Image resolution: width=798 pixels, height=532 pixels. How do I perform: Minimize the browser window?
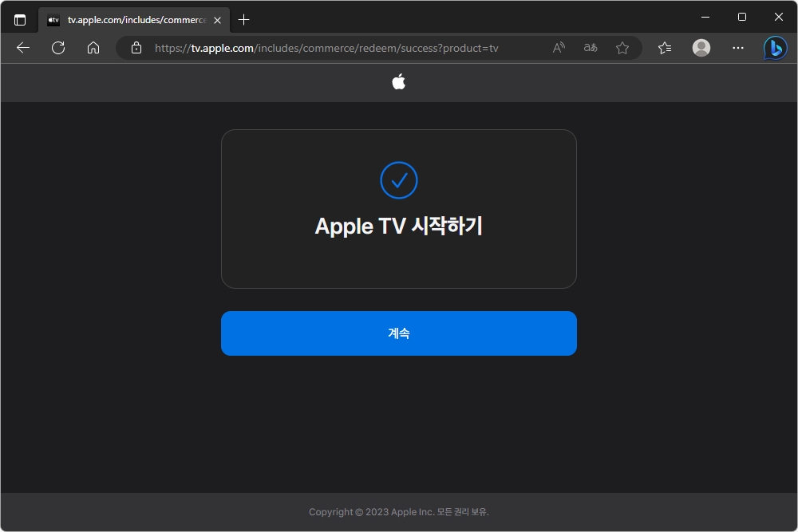705,17
